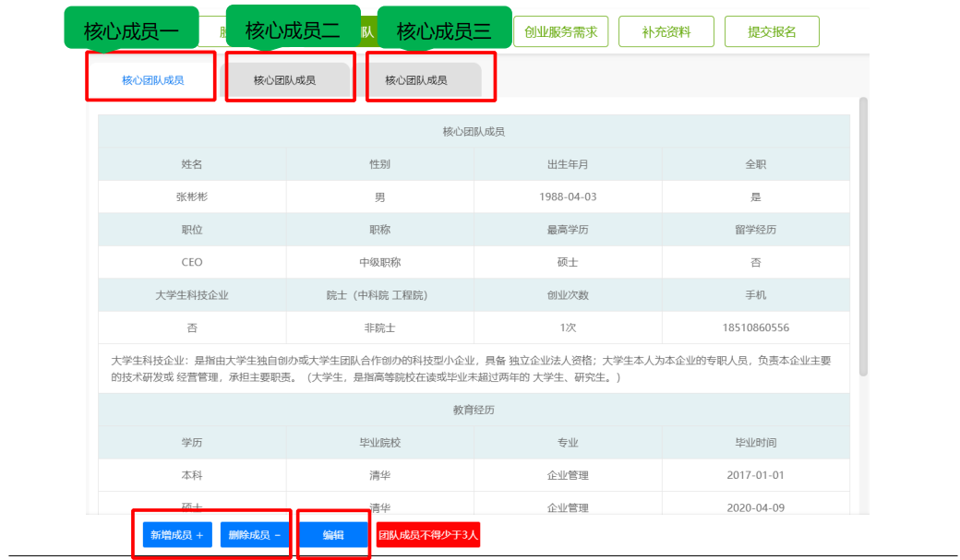Click the 大学生科技企业 definition paragraph

472,369
